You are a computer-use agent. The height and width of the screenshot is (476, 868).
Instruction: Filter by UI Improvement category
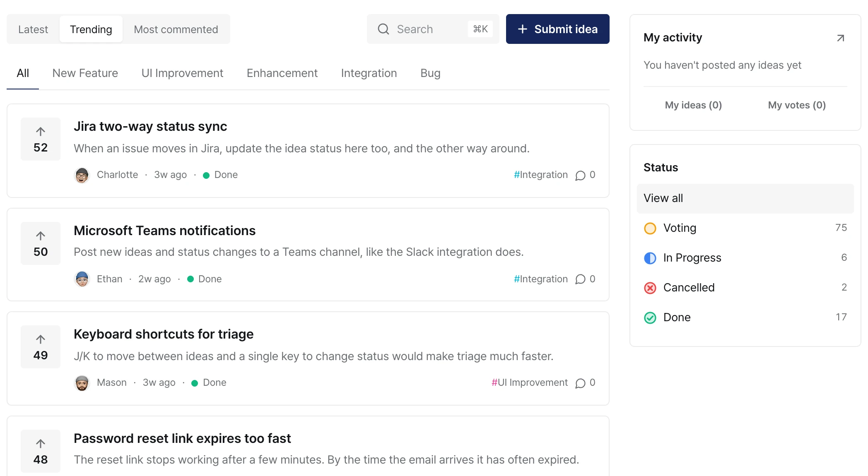click(182, 73)
